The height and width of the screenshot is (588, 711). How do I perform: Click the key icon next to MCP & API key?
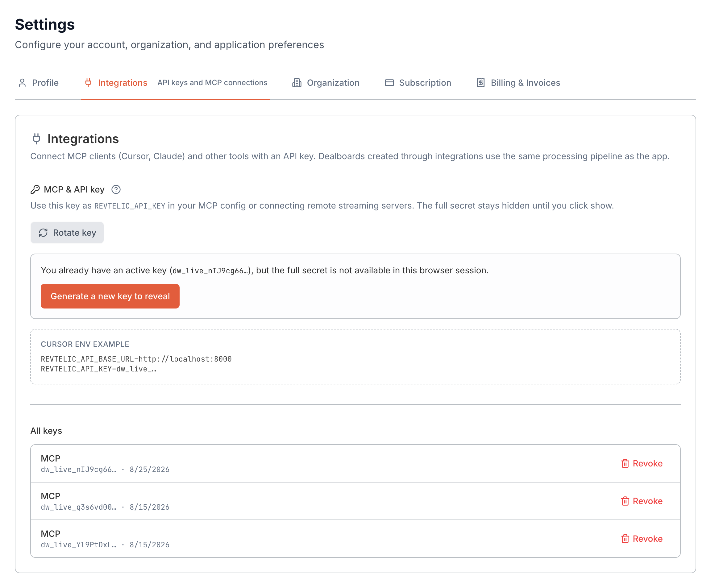[35, 189]
